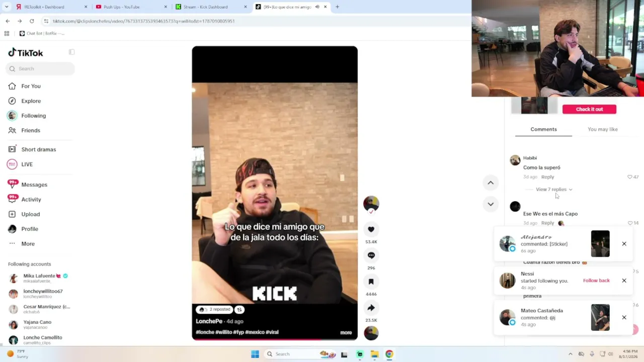Open video thumbnail in Alejandro notification
Viewport: 644px width, 362px height.
(x=600, y=244)
